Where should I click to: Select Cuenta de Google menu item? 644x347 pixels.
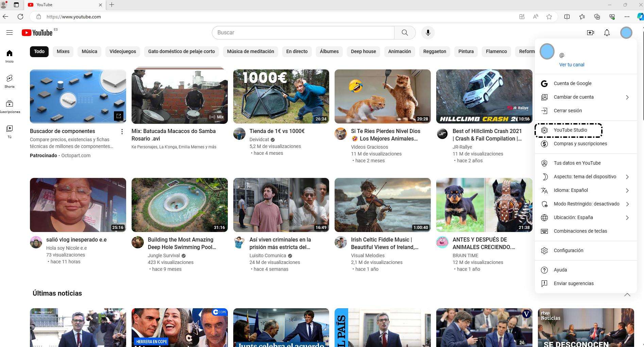point(586,83)
